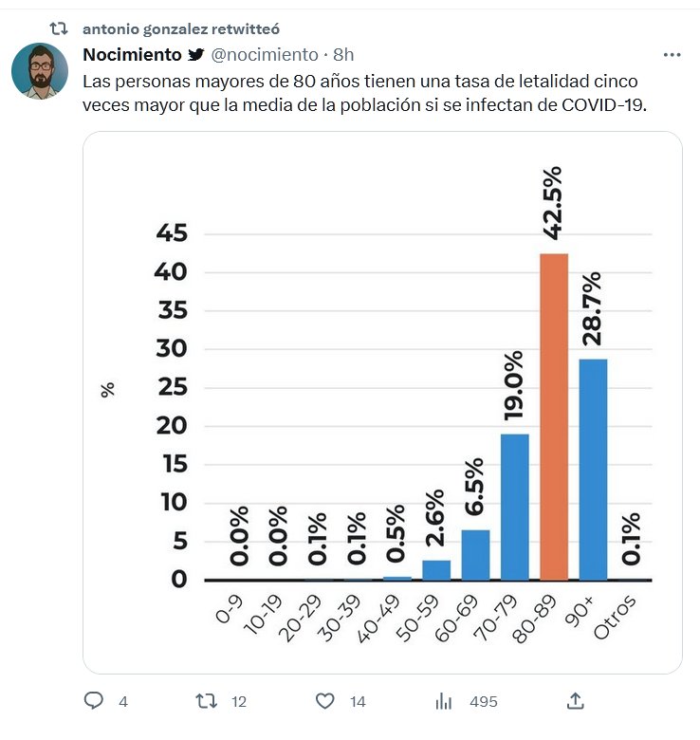Viewport: 700px width, 740px height.
Task: Open the @nocimiento handle link
Action: (x=263, y=55)
